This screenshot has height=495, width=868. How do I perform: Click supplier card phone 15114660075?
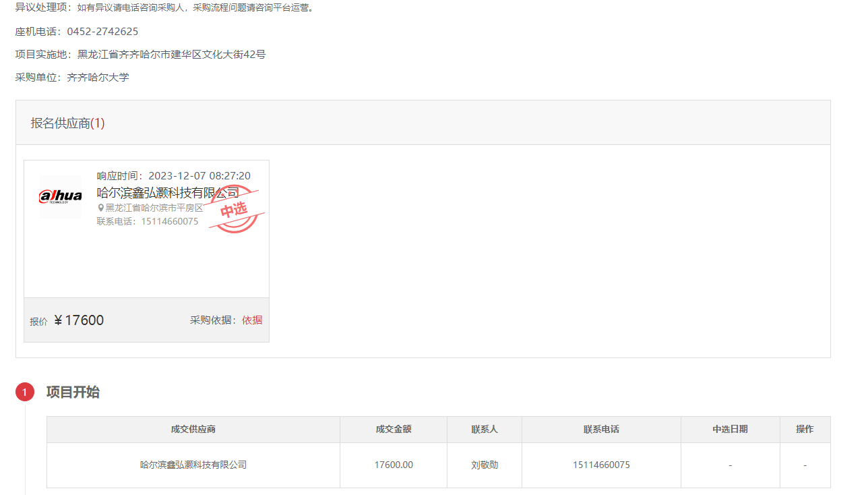169,221
